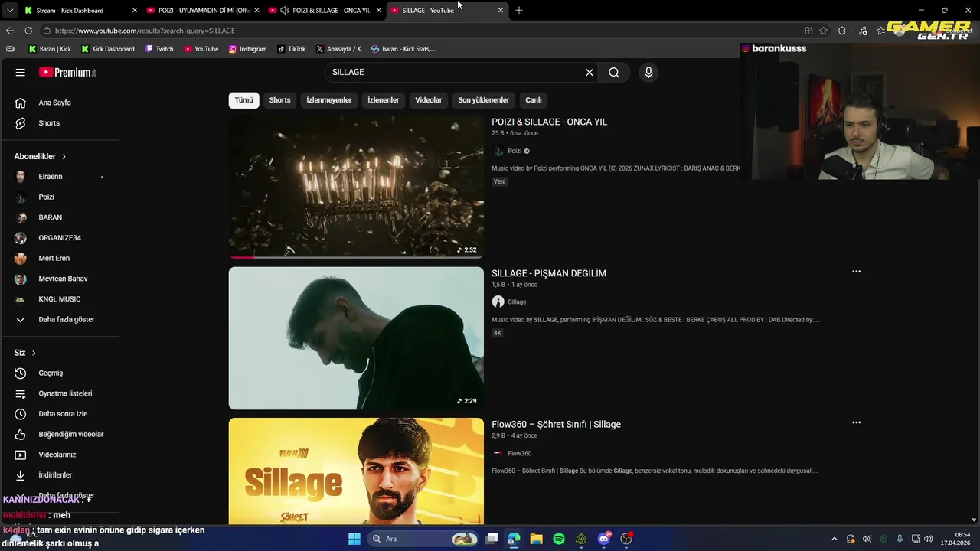
Task: Expand the Abonelikler section chevron
Action: [64, 156]
